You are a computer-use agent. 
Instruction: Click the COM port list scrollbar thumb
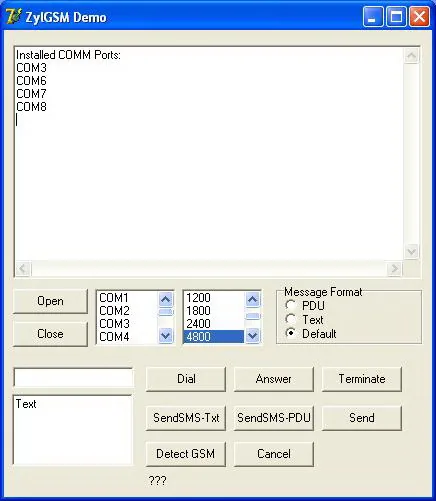pyautogui.click(x=166, y=312)
